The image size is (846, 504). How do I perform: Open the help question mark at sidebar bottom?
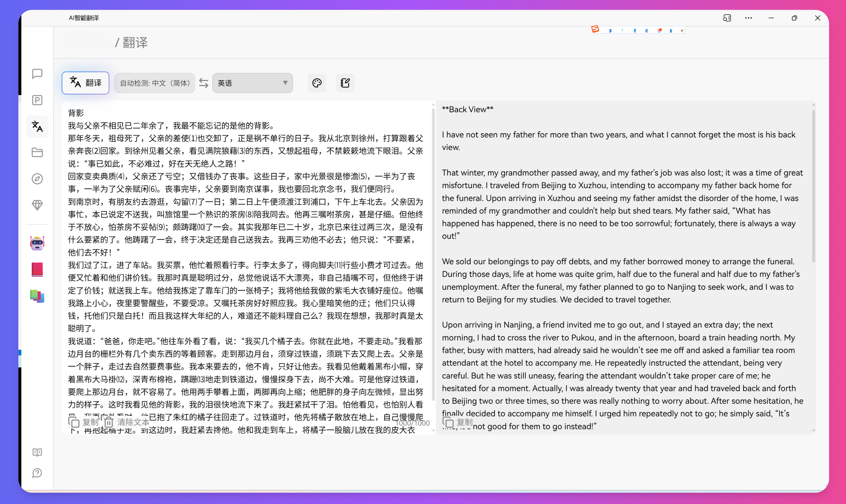(37, 473)
